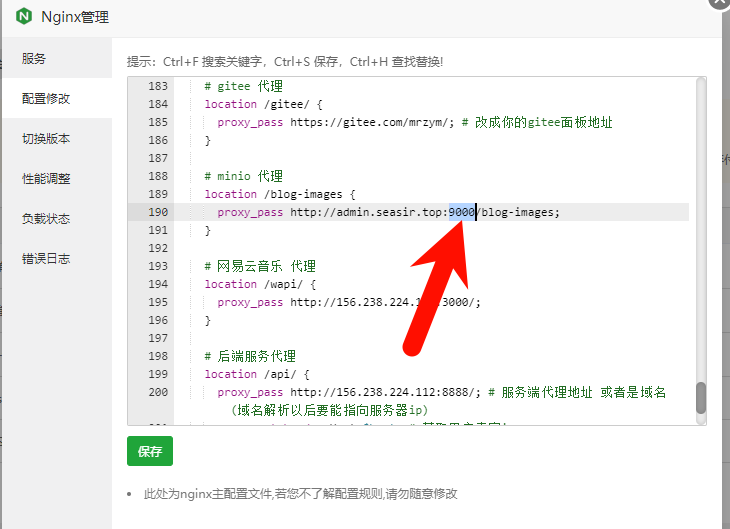Click '(域名解析以后要能指向服务器ip)' wrapped line

coord(328,410)
